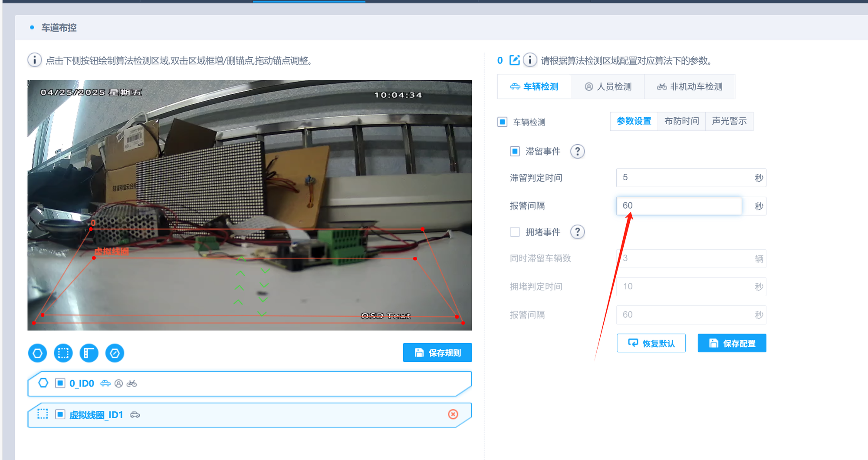Click car icon in 0_ID0 row
This screenshot has width=868, height=460.
[105, 383]
